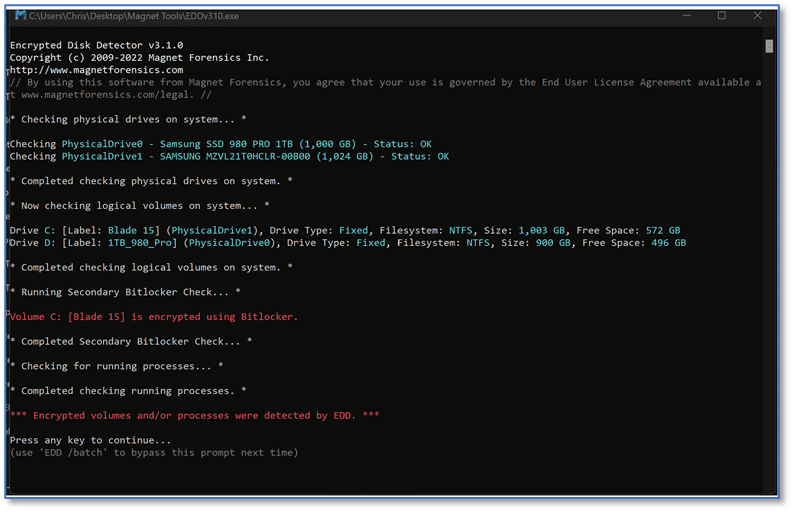
Task: Click the "use 'EDD /batch' to bypass" hint line
Action: [154, 453]
